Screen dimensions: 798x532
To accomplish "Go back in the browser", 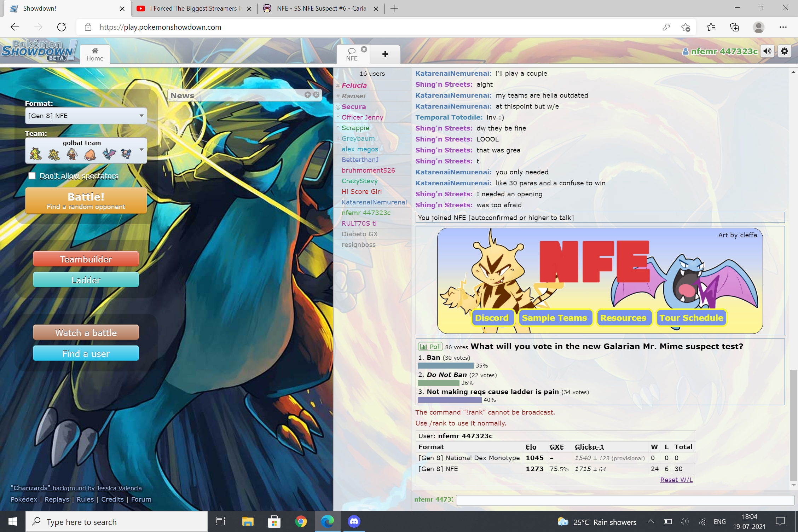I will pos(15,27).
